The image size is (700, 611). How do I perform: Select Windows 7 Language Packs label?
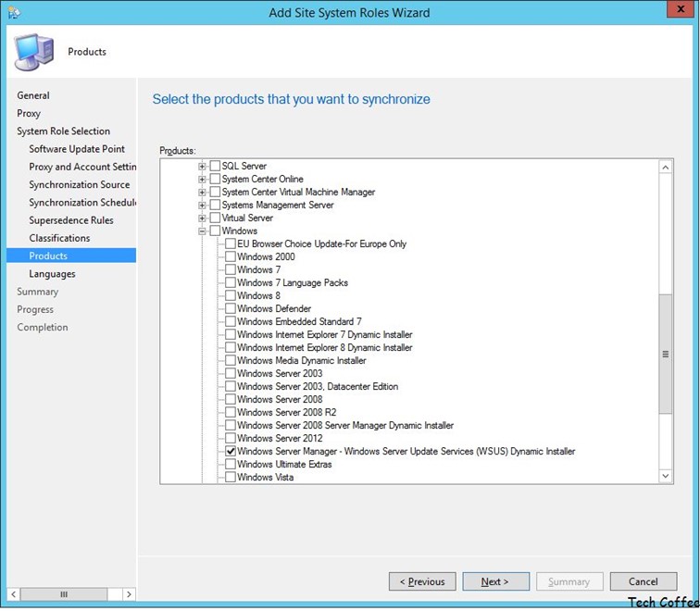(293, 282)
